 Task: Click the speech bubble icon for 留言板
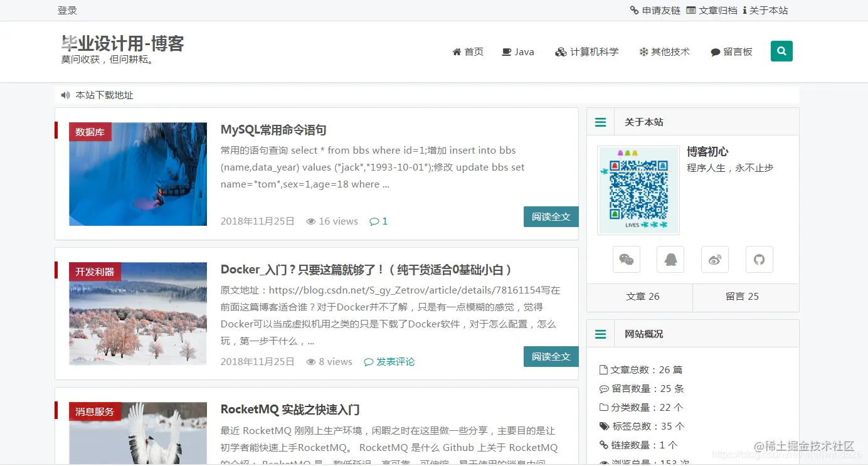[716, 53]
